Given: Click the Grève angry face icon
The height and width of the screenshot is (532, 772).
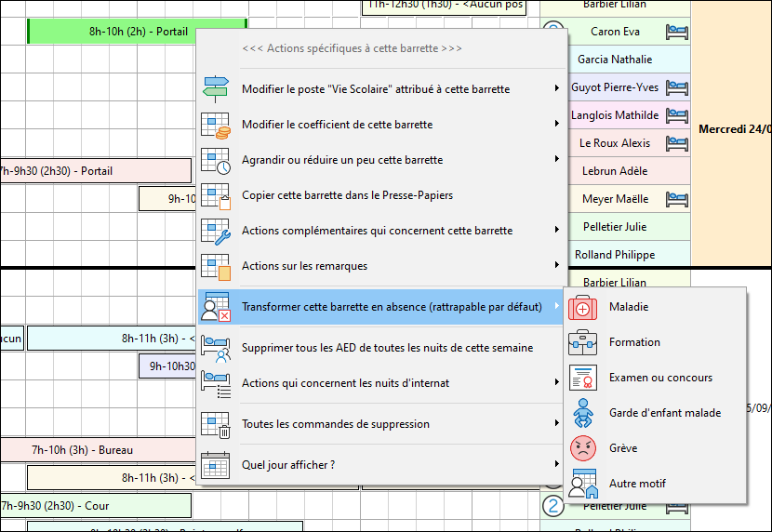Looking at the screenshot, I should coord(583,448).
